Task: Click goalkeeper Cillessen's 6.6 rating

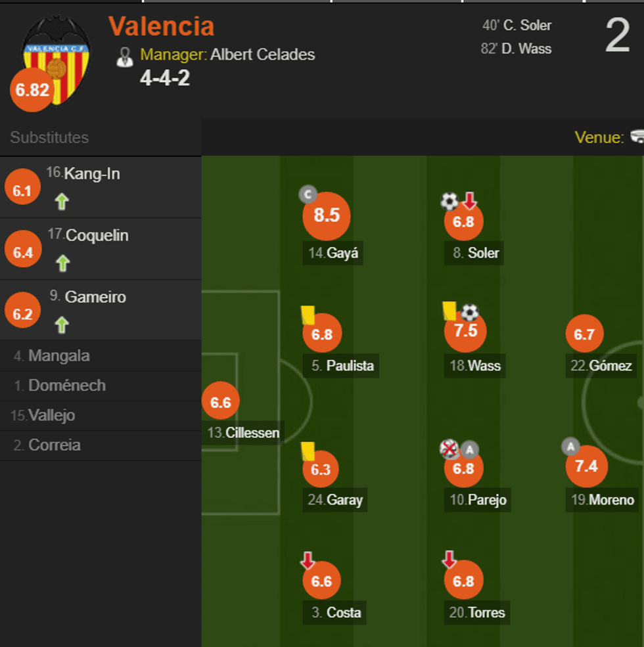Action: coord(221,402)
